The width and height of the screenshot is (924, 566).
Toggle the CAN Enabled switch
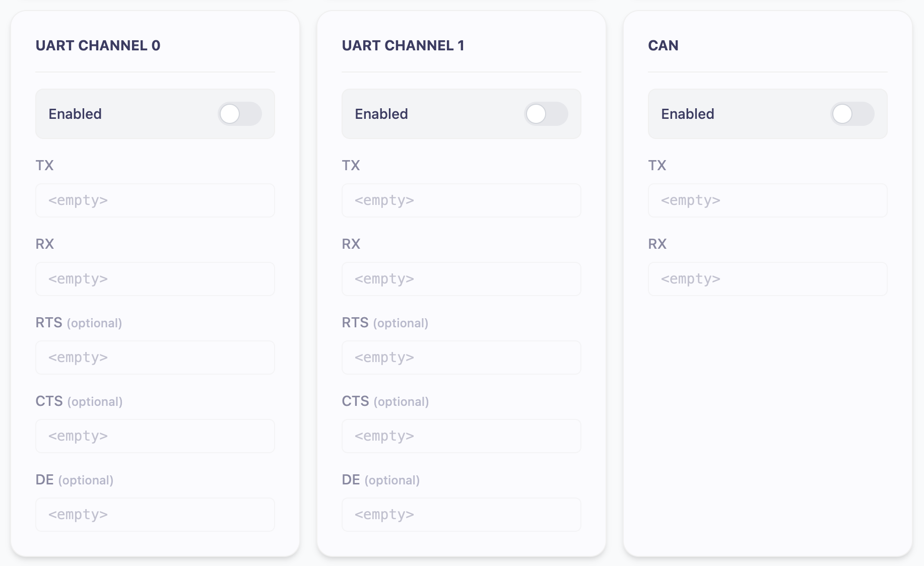point(852,114)
